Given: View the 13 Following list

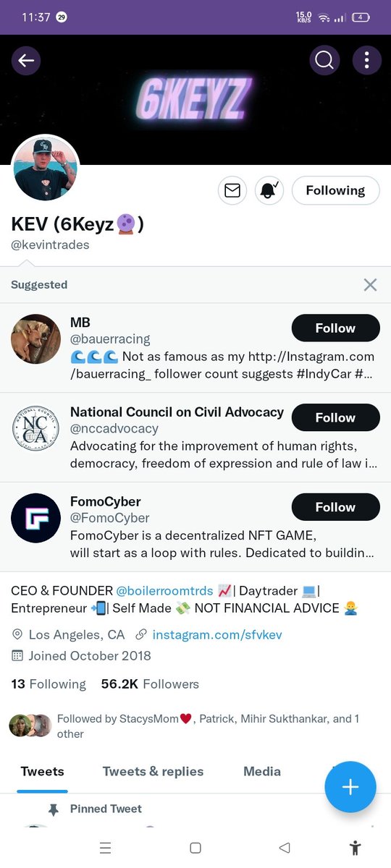Looking at the screenshot, I should coord(49,684).
